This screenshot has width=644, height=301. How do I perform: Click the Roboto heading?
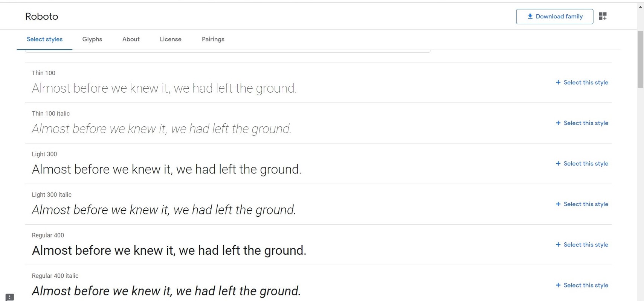(41, 16)
